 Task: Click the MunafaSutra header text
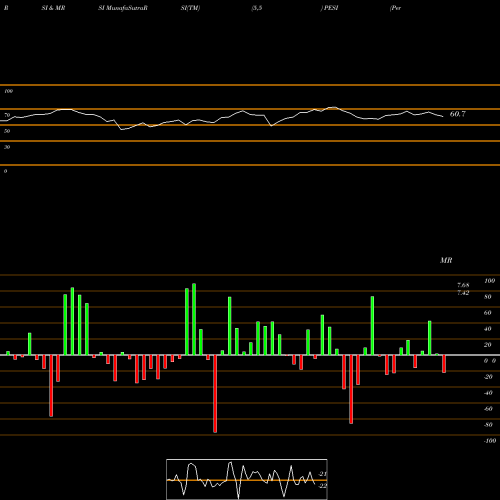click(123, 8)
